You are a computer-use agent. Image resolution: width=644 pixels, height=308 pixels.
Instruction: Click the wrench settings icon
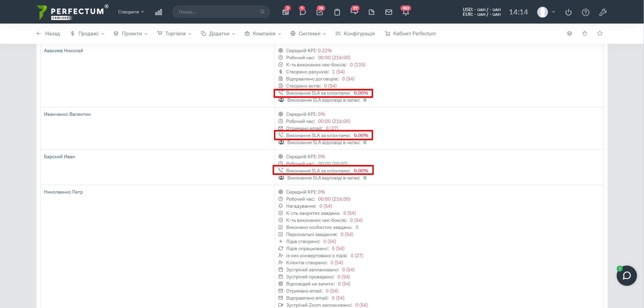(603, 12)
